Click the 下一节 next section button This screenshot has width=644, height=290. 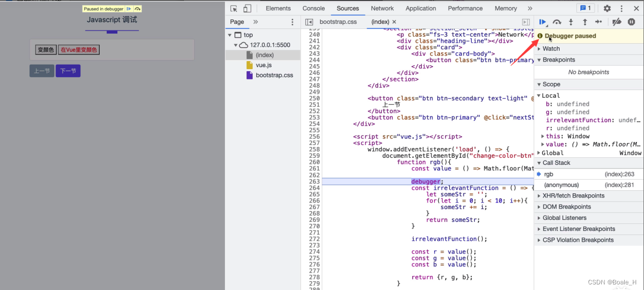68,71
